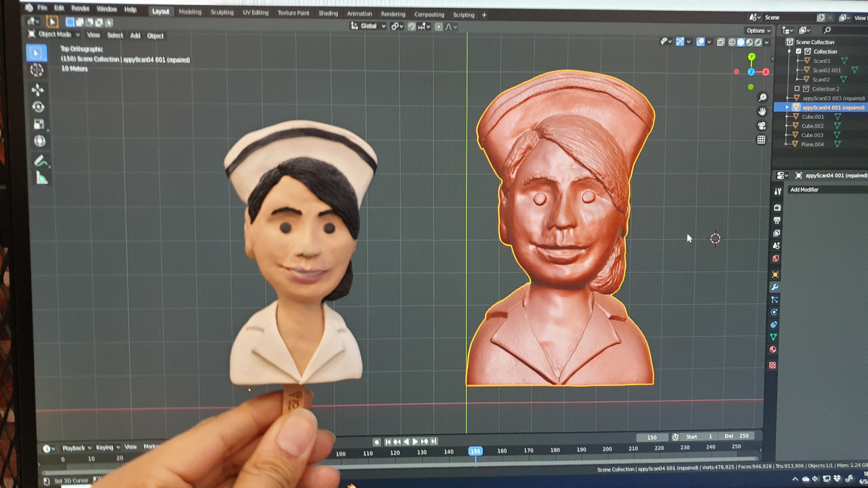Open the Material properties sphere icon
The width and height of the screenshot is (868, 488).
click(x=773, y=349)
